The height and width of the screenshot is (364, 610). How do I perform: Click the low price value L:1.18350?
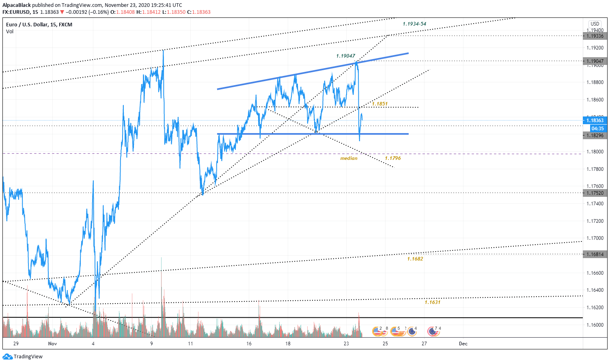point(174,12)
